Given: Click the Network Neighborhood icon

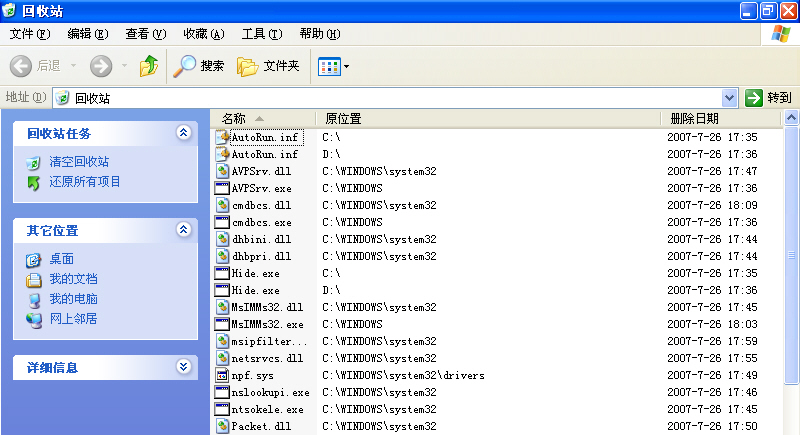Looking at the screenshot, I should (34, 320).
